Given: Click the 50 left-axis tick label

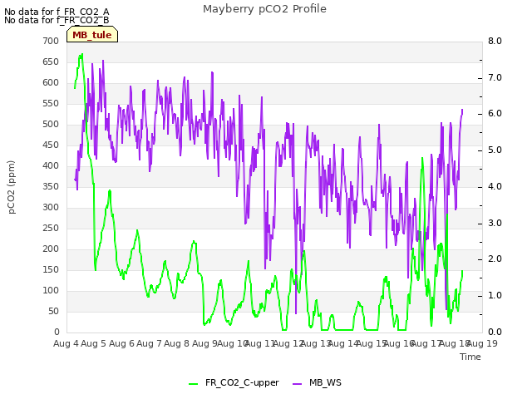Looking at the screenshot, I should pos(53,311).
